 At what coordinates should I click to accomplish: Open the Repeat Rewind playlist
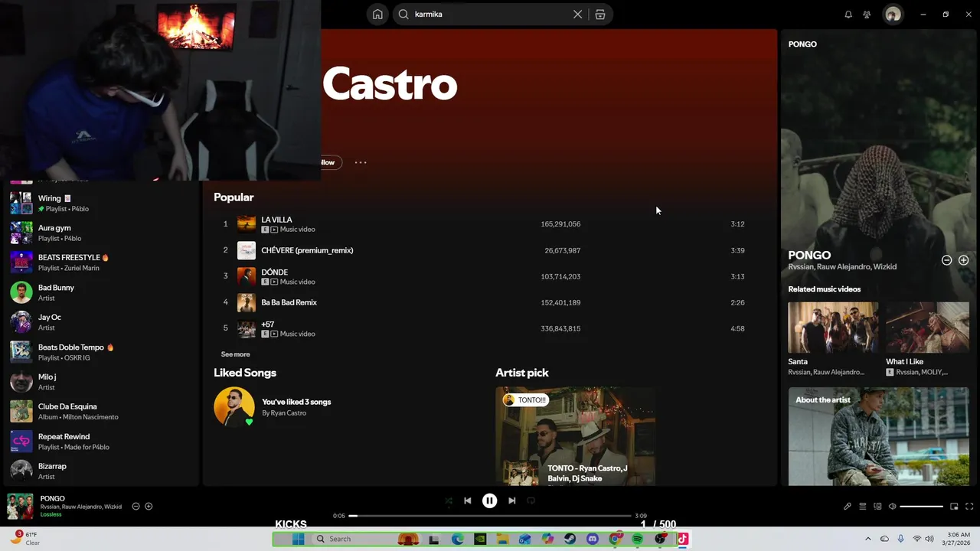point(100,441)
